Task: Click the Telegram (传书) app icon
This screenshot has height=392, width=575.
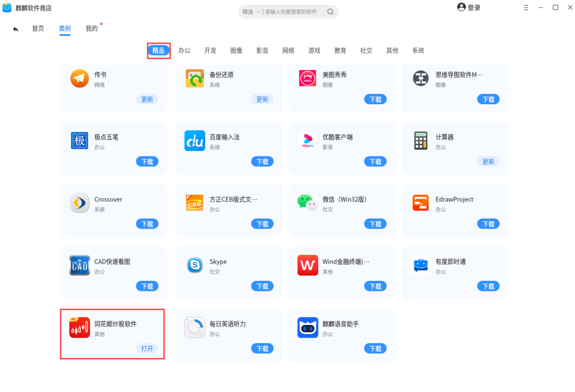Action: tap(80, 79)
